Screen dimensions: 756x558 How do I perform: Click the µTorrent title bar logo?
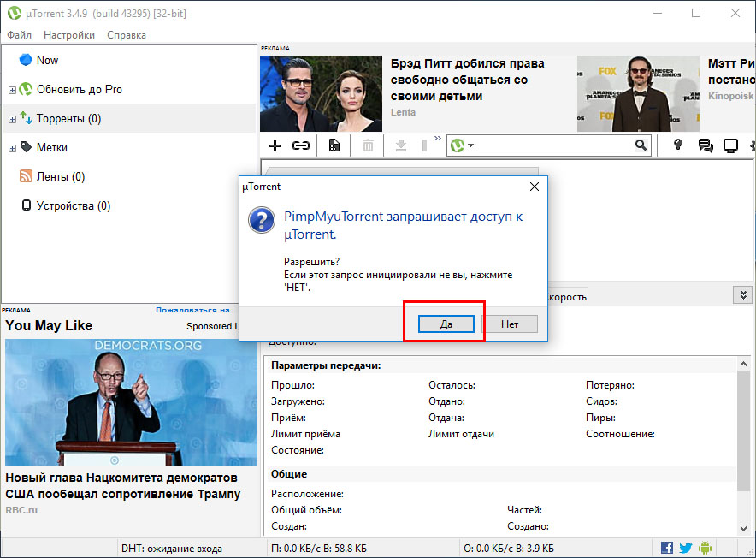coord(14,13)
